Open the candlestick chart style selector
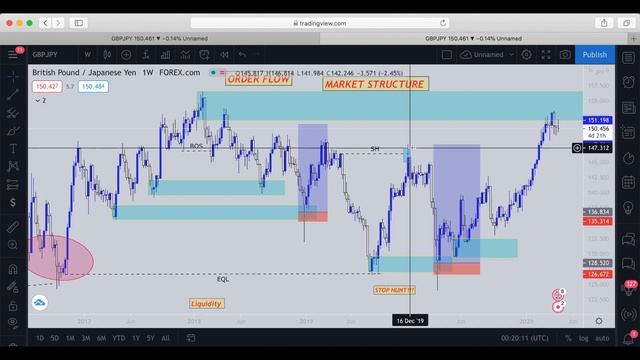Viewport: 640px width, 360px height. [107, 54]
